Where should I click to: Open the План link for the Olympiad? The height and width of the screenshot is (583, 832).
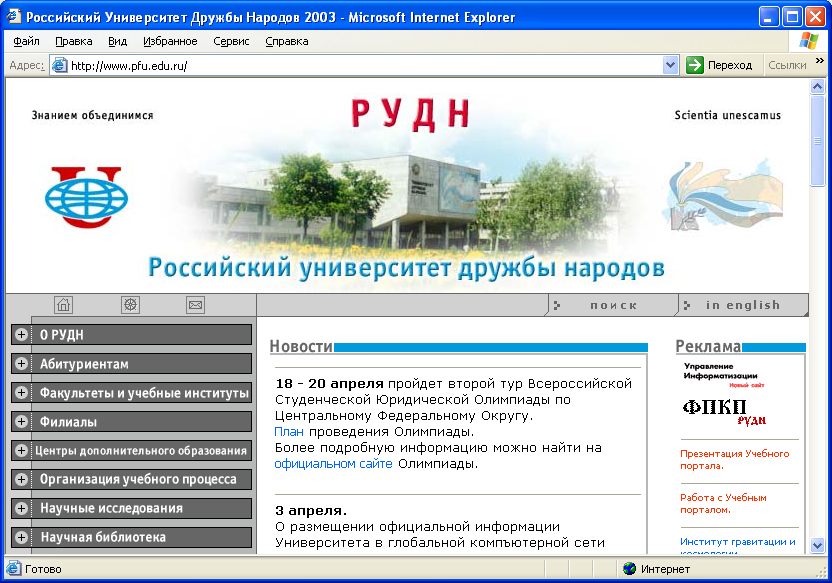pyautogui.click(x=289, y=432)
